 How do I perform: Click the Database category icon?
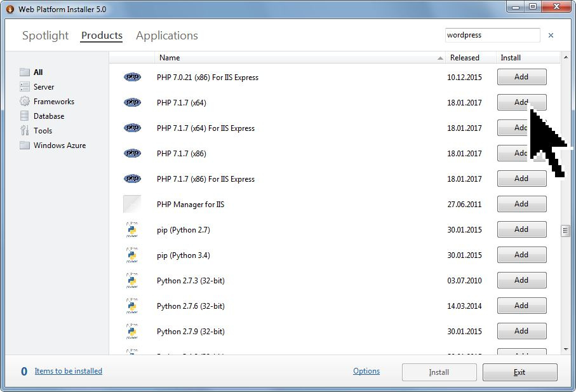coord(25,116)
